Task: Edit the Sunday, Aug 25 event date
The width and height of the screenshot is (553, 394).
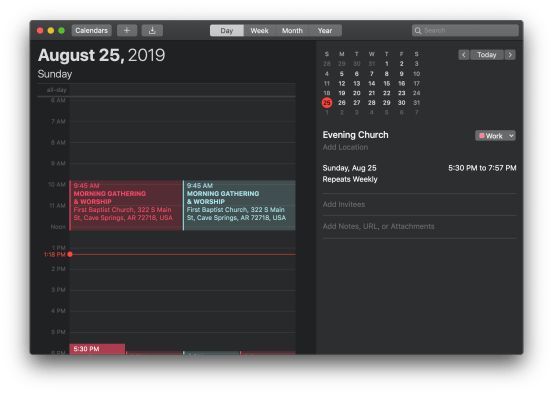Action: 349,168
